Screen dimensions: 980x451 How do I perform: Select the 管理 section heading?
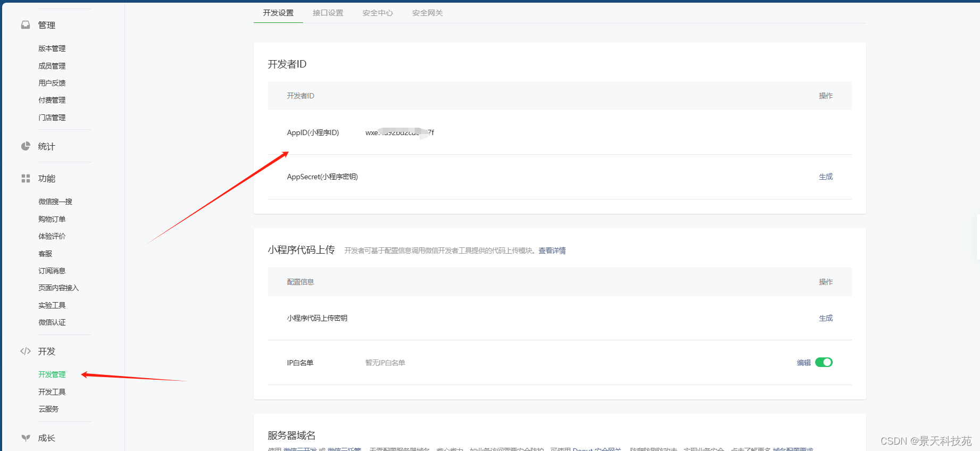coord(47,25)
